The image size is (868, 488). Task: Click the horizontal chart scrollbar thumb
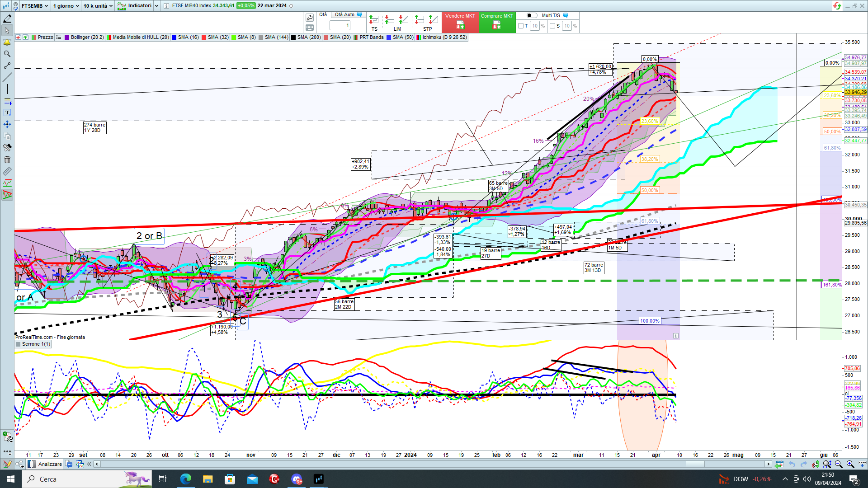pyautogui.click(x=695, y=464)
